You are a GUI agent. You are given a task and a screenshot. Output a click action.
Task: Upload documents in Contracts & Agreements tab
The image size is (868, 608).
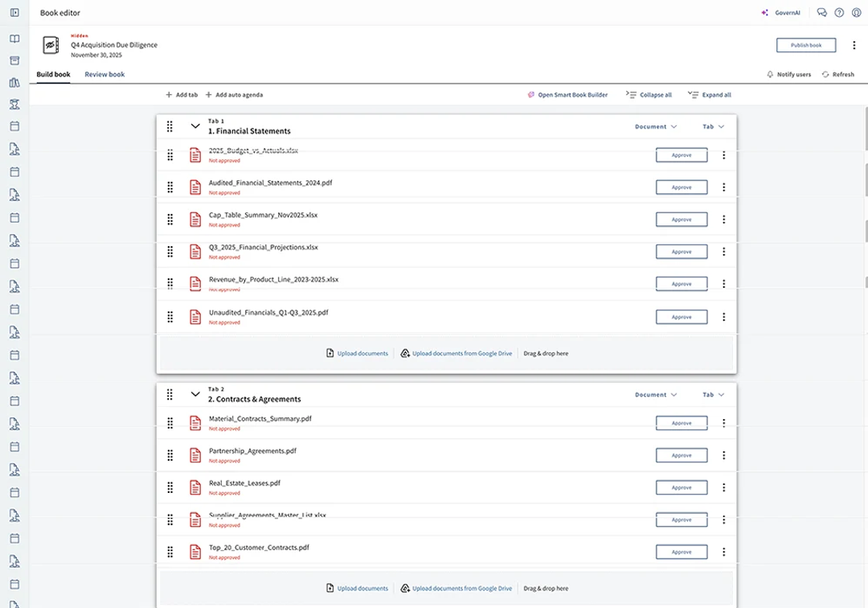(x=357, y=588)
